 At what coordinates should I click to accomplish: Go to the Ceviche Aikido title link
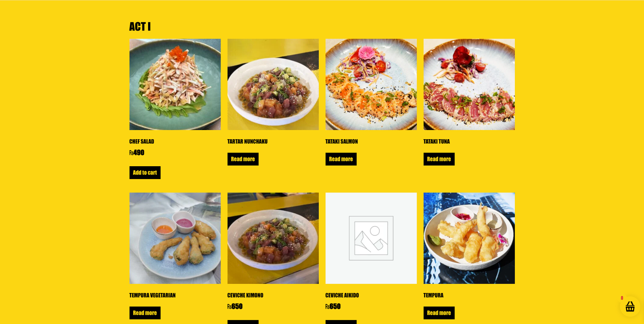342,295
